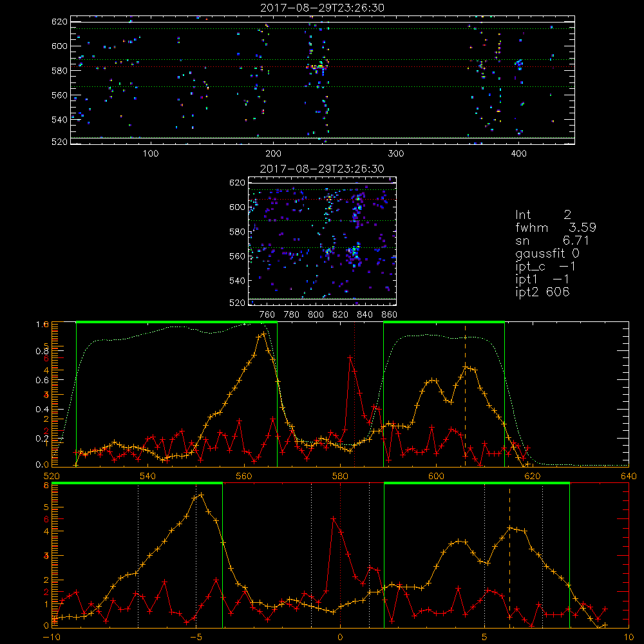Click x-axis label 800 on middle image
644x644 pixels.
point(316,315)
